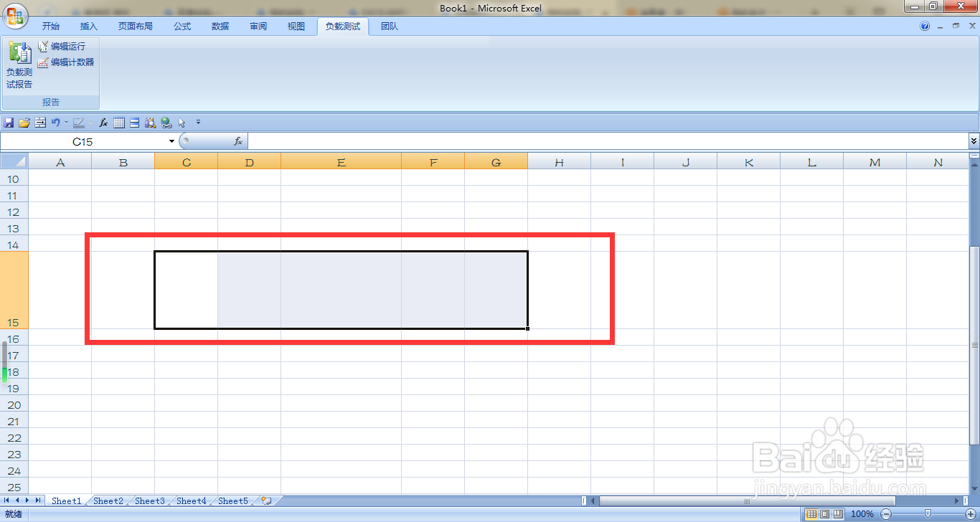Open Customize Quick Access Toolbar dropdown
980x522 pixels.
(x=199, y=123)
